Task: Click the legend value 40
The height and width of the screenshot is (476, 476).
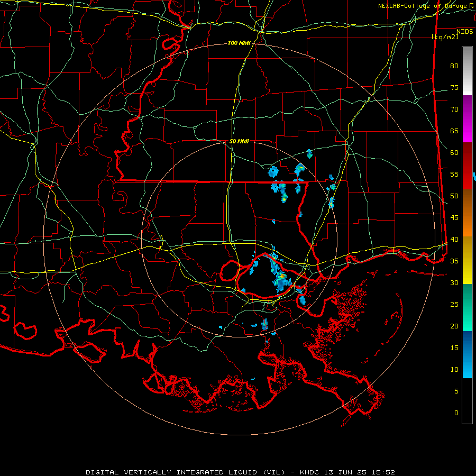Action: click(454, 240)
